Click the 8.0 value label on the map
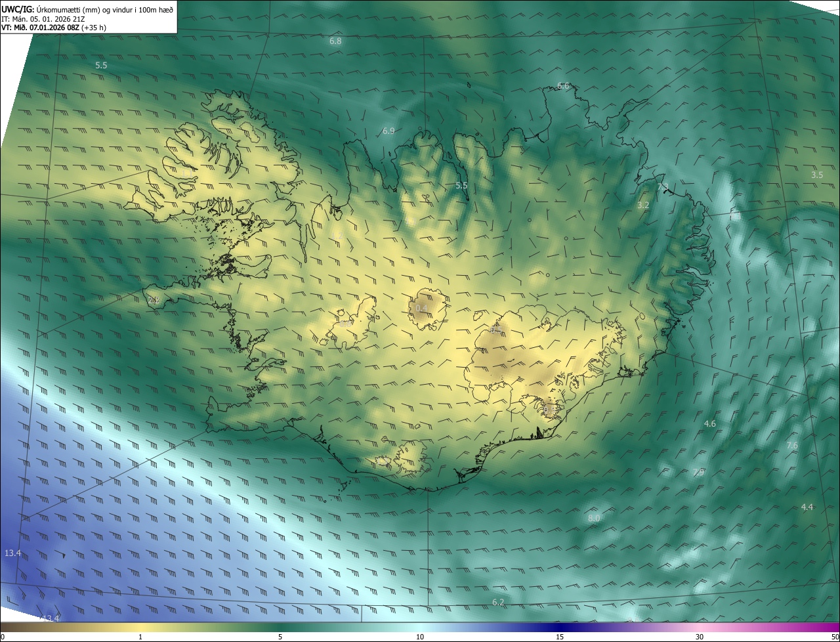Screen dimensions: 840x642 [x=594, y=519]
